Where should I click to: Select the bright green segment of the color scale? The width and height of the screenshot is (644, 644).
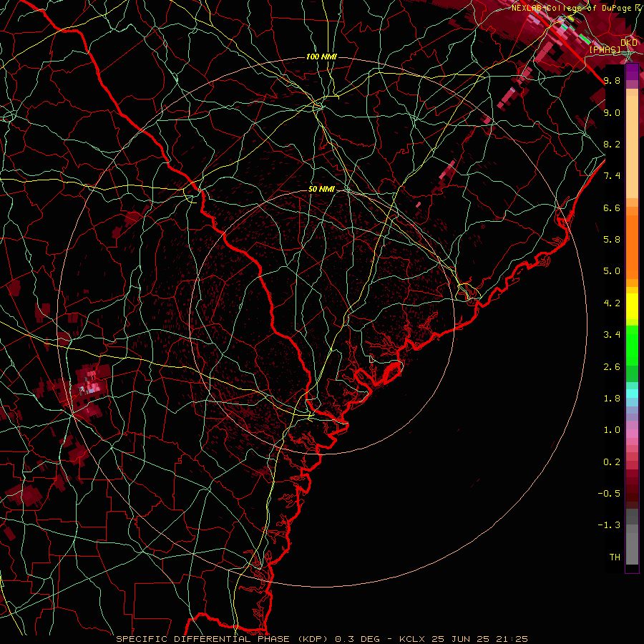pyautogui.click(x=632, y=345)
